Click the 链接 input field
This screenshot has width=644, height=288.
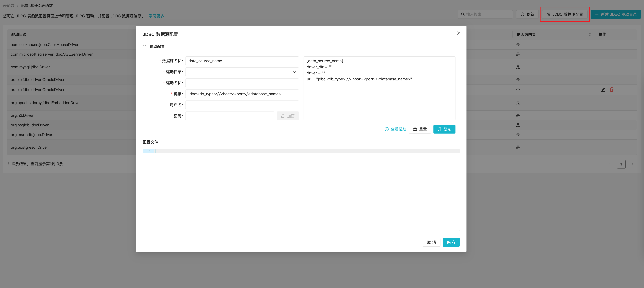242,94
